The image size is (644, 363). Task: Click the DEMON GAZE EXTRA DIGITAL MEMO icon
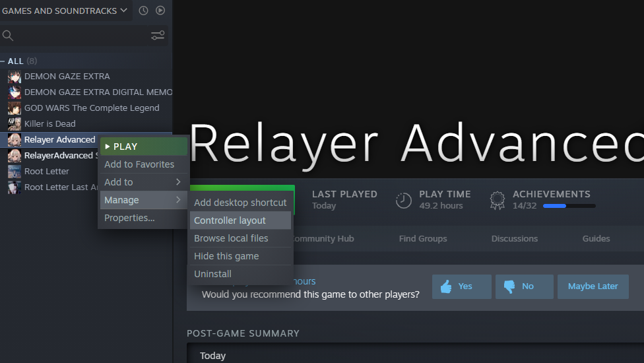15,92
